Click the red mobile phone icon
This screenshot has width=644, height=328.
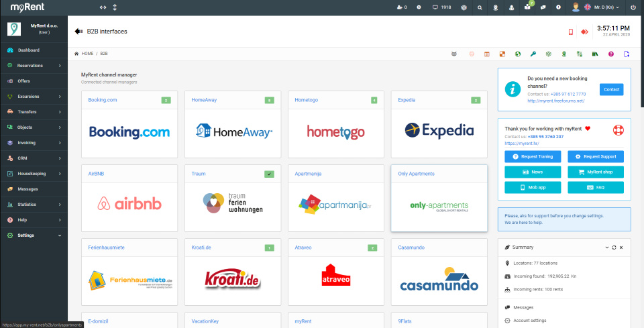[x=570, y=32]
